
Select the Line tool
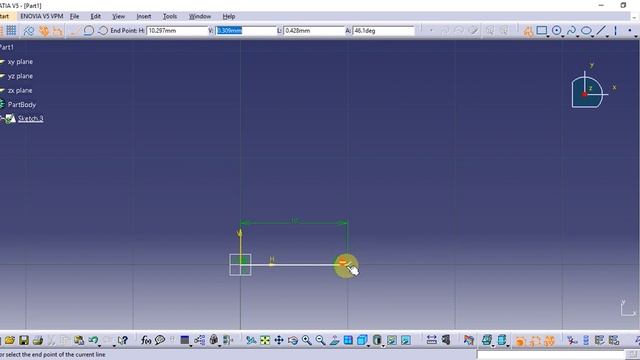pos(601,31)
